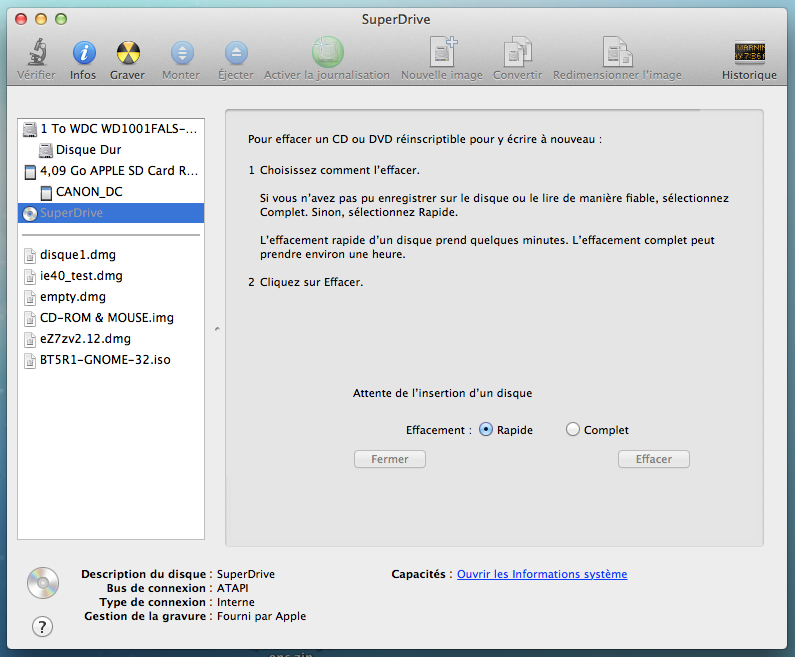Select SuperDrive in the sidebar
795x657 pixels.
pyautogui.click(x=111, y=213)
